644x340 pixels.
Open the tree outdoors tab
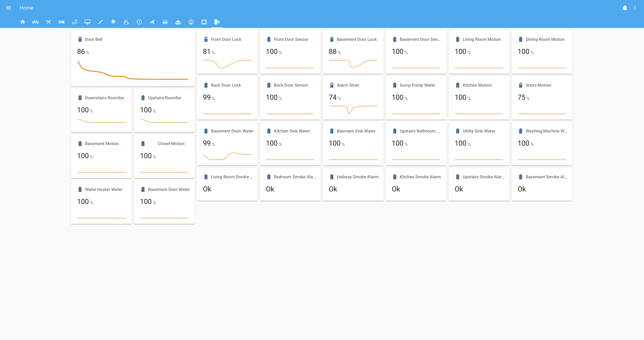(x=113, y=22)
